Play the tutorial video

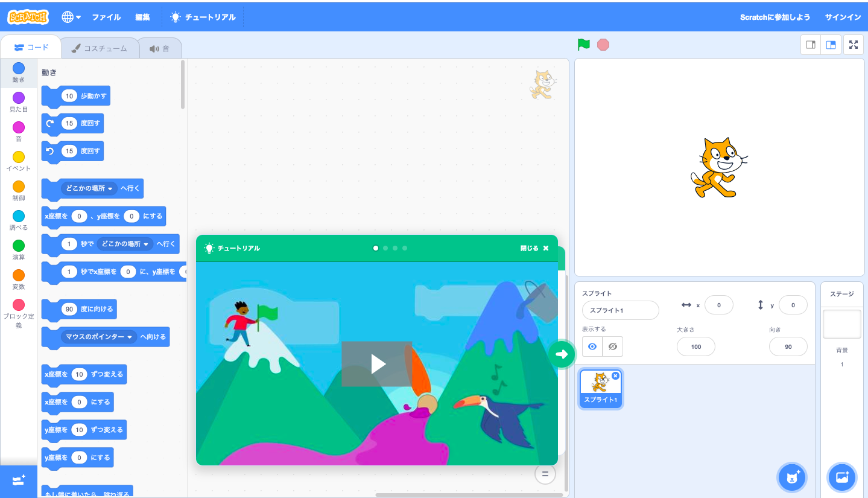(x=377, y=364)
